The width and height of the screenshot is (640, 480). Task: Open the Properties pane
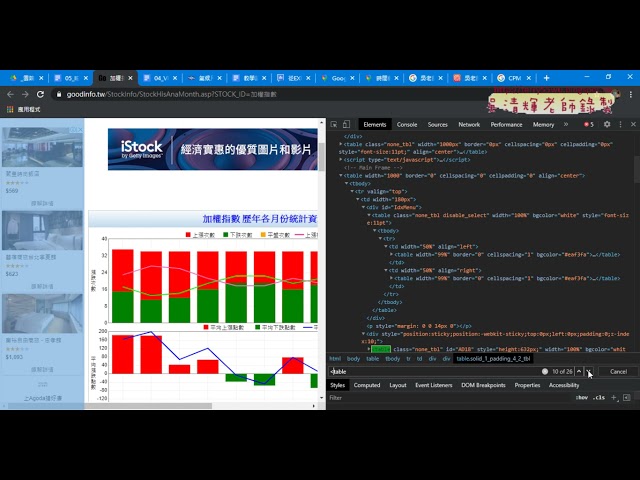pyautogui.click(x=527, y=385)
